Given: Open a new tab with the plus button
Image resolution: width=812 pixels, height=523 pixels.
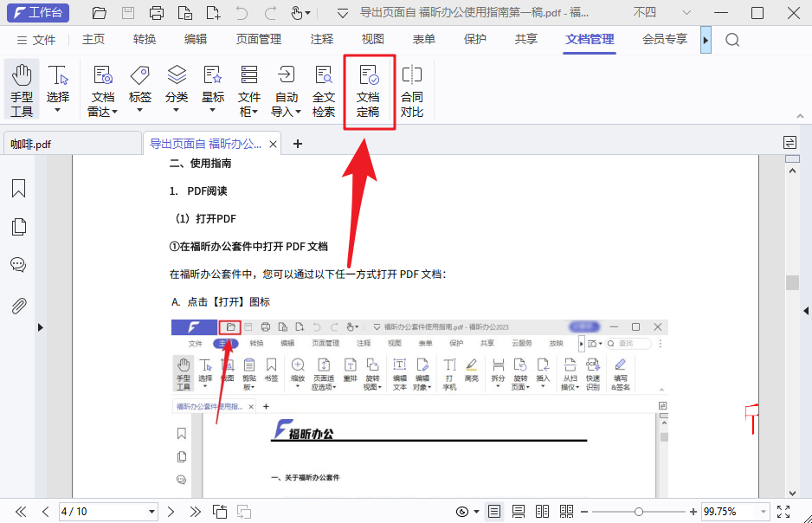Looking at the screenshot, I should pyautogui.click(x=298, y=144).
